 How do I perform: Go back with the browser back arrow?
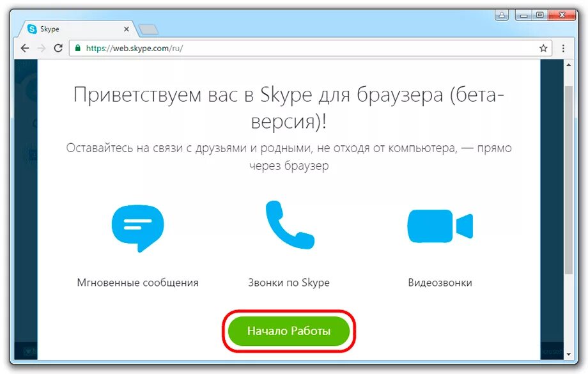tap(25, 48)
